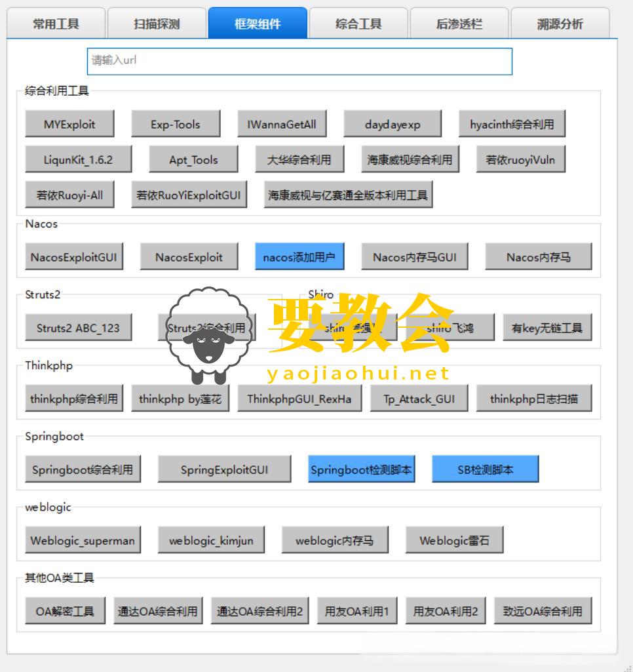Open Weblogic雷石 tool

(x=454, y=540)
